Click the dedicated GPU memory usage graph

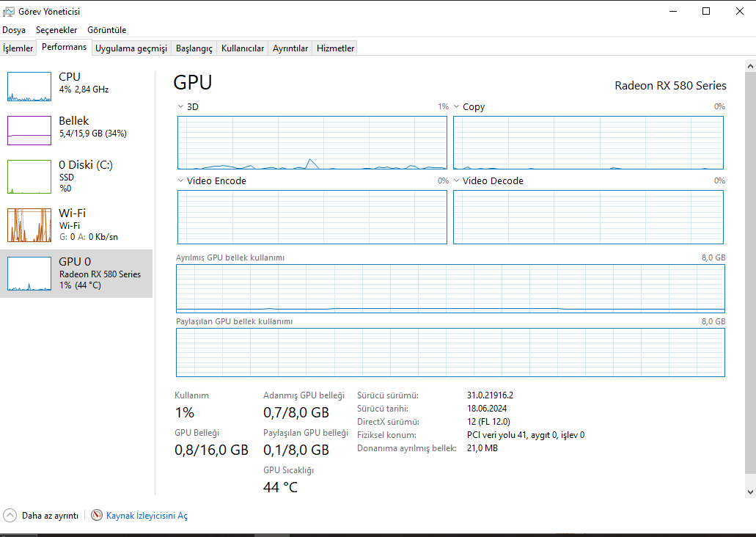pos(450,289)
